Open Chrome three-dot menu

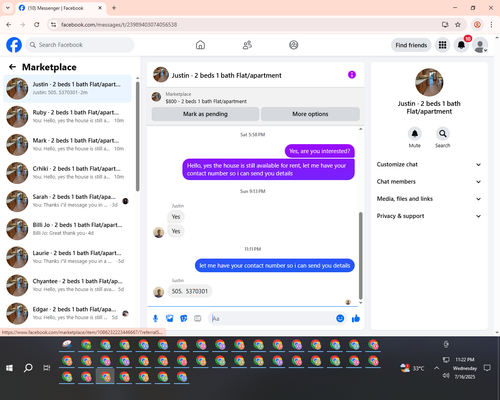pyautogui.click(x=491, y=25)
